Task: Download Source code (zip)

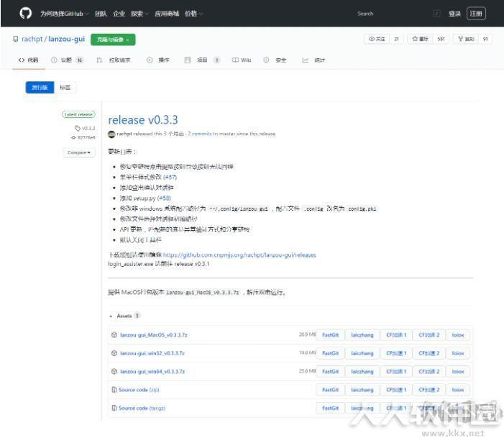Action: click(139, 390)
